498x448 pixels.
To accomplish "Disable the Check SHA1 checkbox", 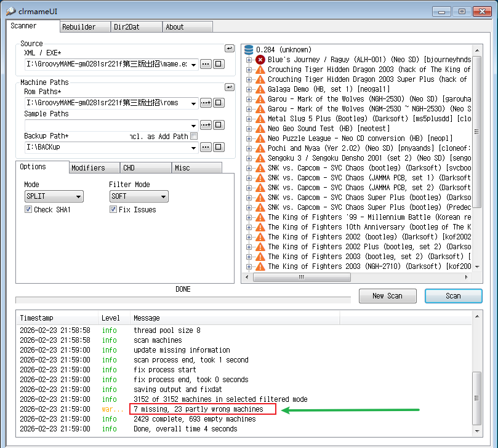I will [28, 210].
